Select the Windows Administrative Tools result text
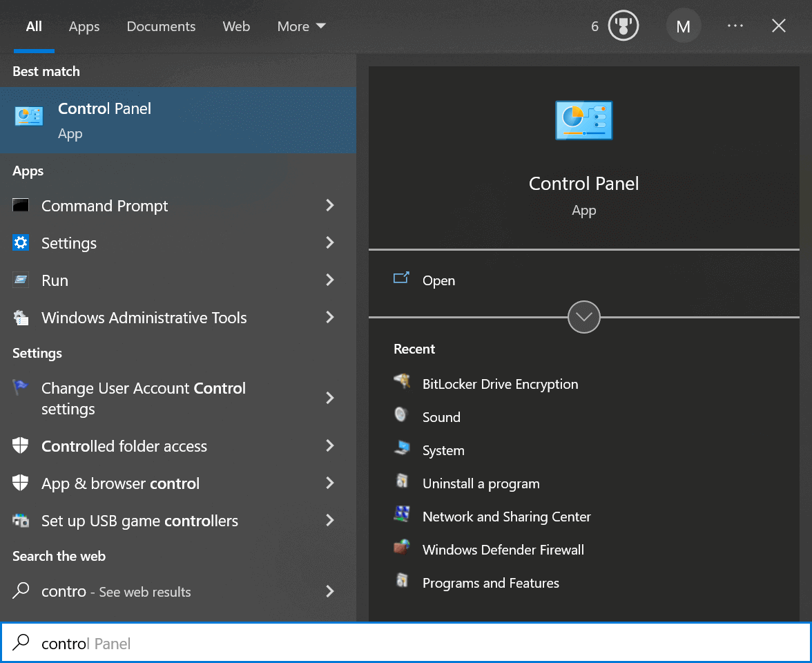Screen dimensions: 812x663 click(144, 318)
